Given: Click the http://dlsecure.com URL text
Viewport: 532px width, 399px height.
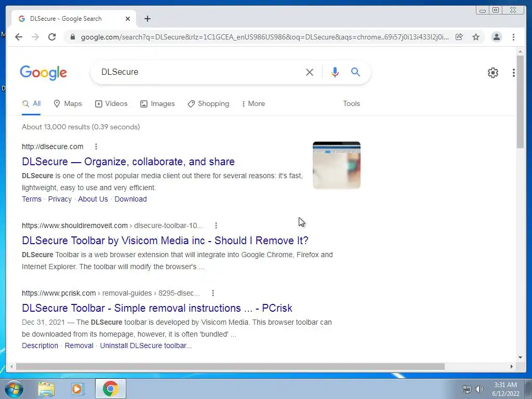Looking at the screenshot, I should 52,147.
